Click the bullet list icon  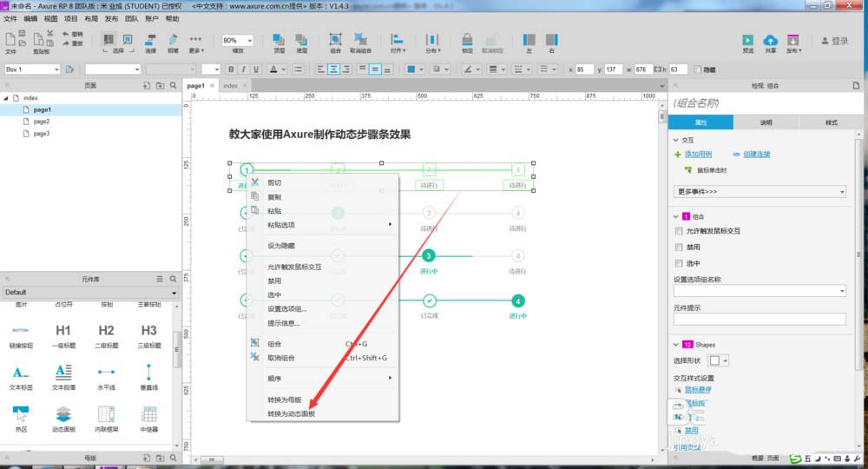(299, 69)
